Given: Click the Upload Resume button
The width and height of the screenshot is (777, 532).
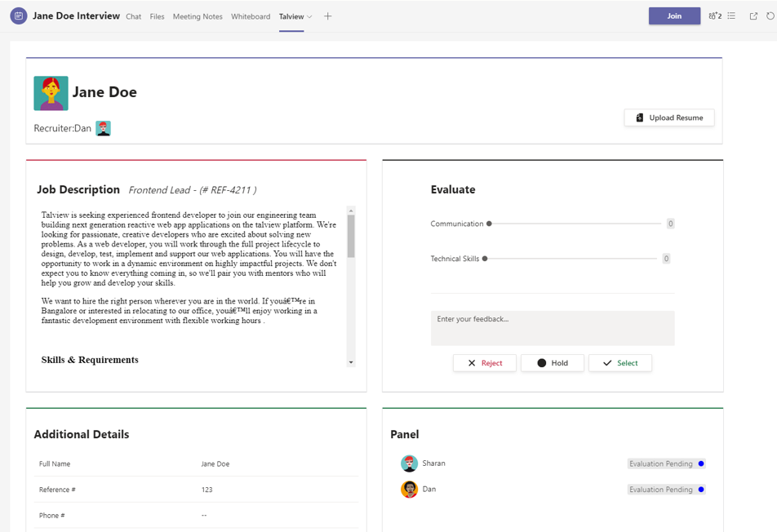Looking at the screenshot, I should 669,117.
